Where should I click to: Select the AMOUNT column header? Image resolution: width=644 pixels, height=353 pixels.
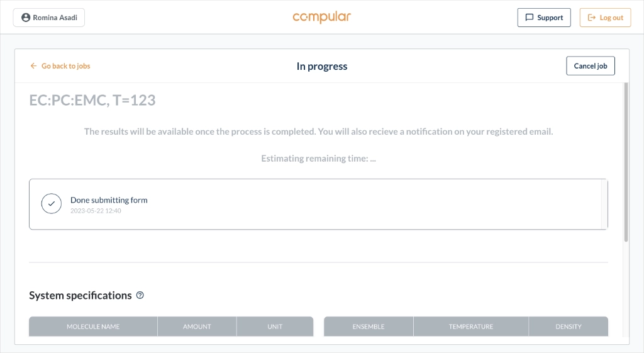pos(197,327)
